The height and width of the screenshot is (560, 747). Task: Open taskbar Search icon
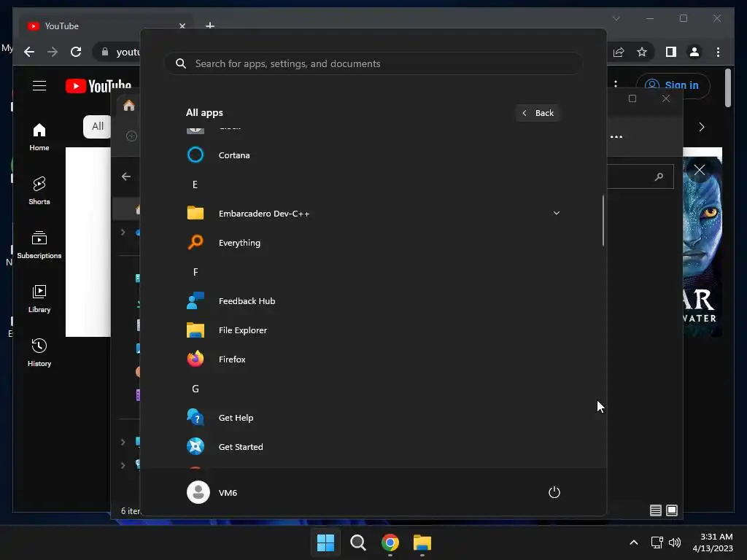357,542
